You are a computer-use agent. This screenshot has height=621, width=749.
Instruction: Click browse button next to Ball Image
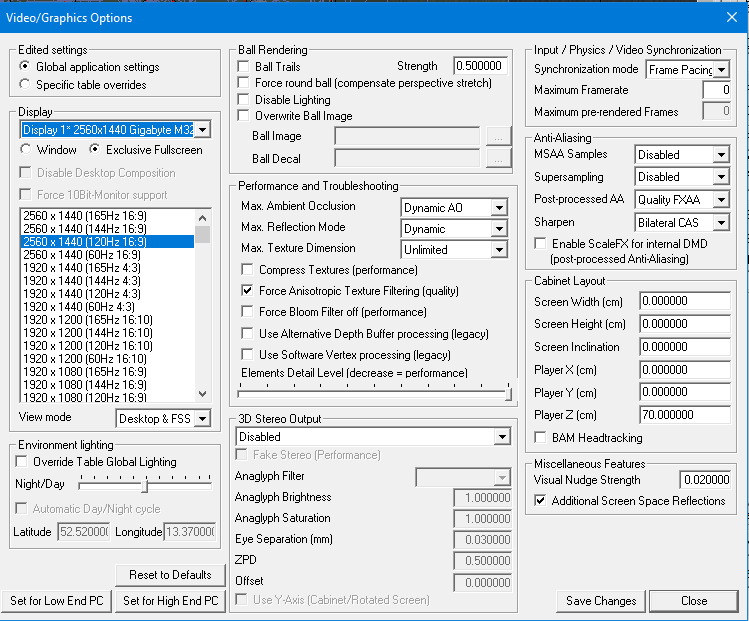coord(498,136)
